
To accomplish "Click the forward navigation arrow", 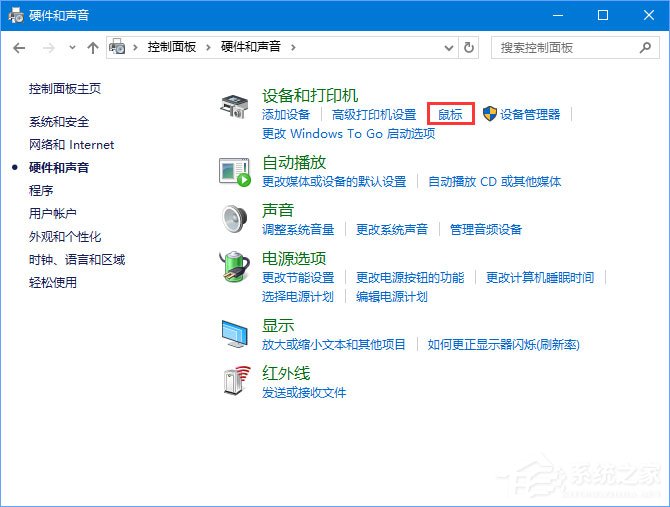I will coord(49,47).
